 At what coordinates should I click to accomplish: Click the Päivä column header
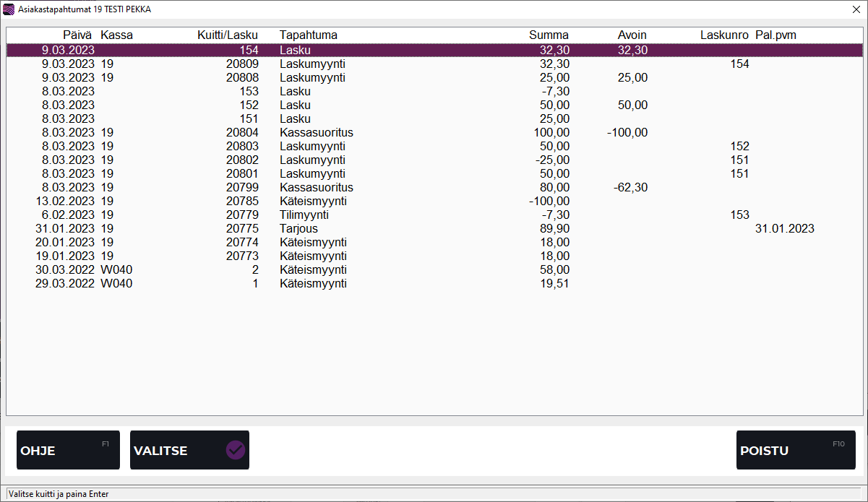click(x=77, y=35)
